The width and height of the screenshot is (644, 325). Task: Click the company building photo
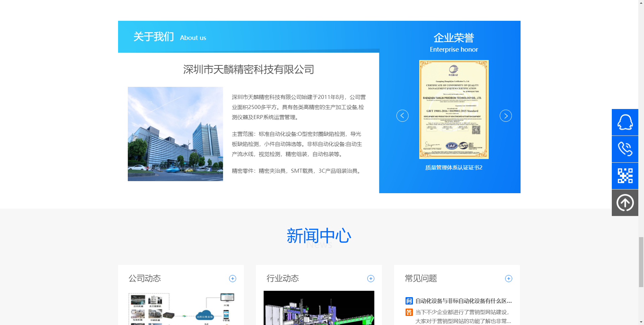175,134
